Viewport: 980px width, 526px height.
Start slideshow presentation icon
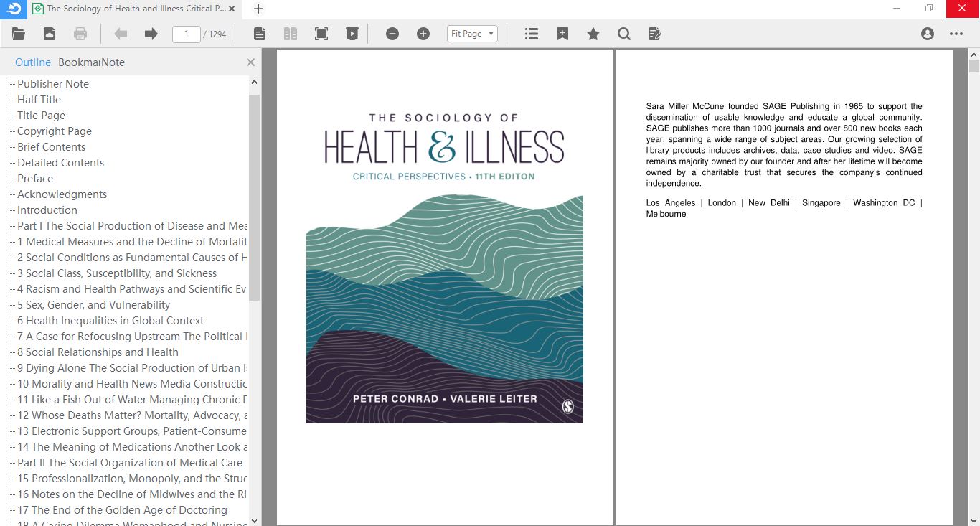(x=352, y=34)
